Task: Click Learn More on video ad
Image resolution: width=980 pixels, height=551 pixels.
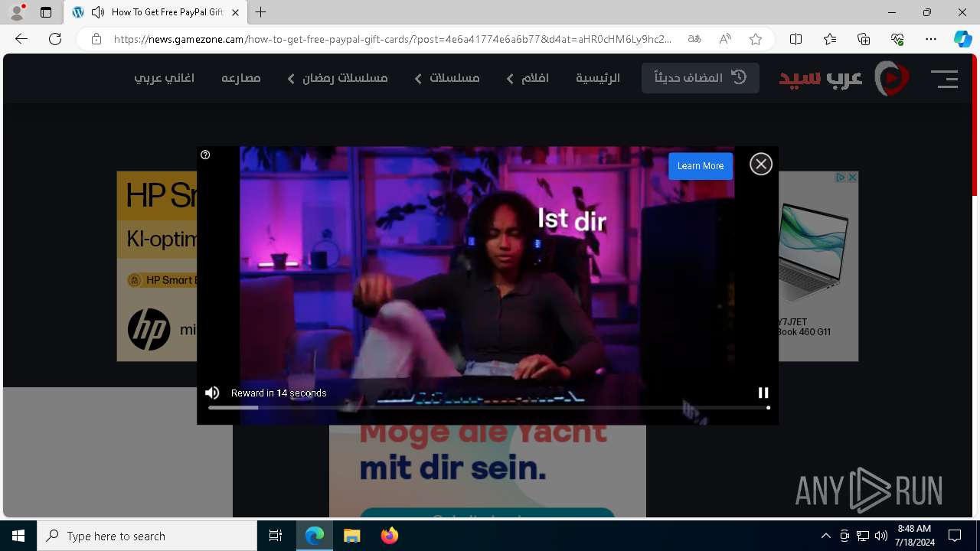Action: pyautogui.click(x=701, y=166)
